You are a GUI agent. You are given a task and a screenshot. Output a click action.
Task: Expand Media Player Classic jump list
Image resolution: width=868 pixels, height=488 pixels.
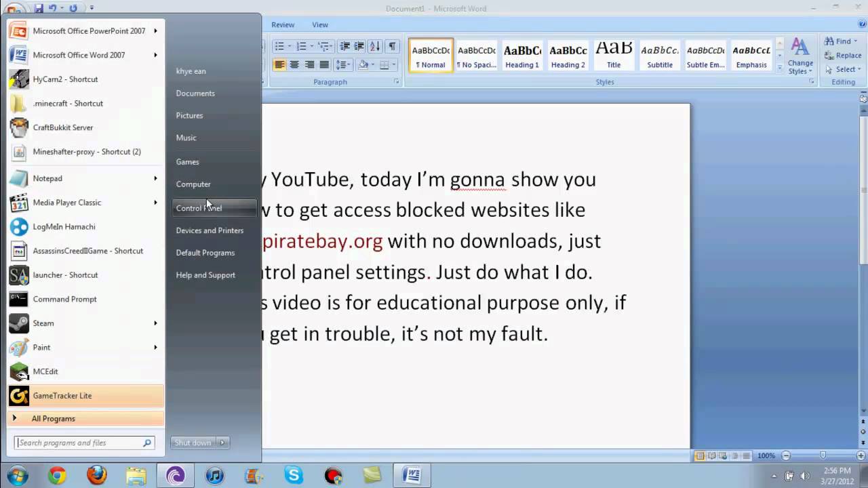click(x=155, y=203)
